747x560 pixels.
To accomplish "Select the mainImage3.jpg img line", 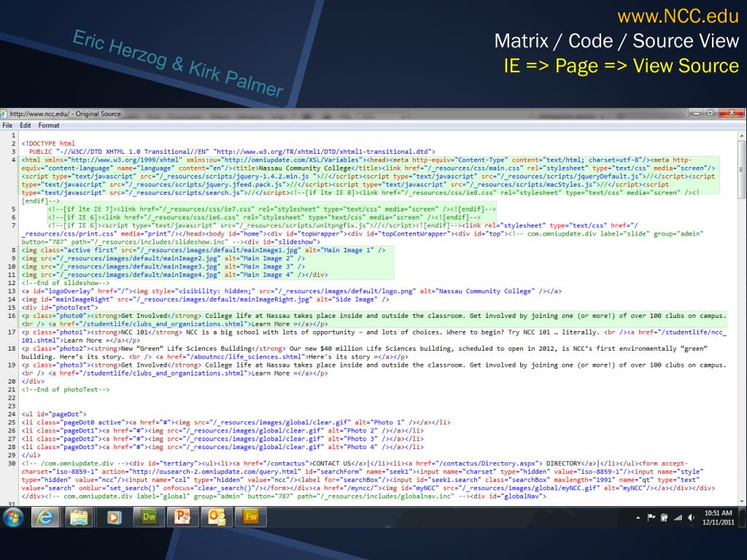I will coord(163,267).
